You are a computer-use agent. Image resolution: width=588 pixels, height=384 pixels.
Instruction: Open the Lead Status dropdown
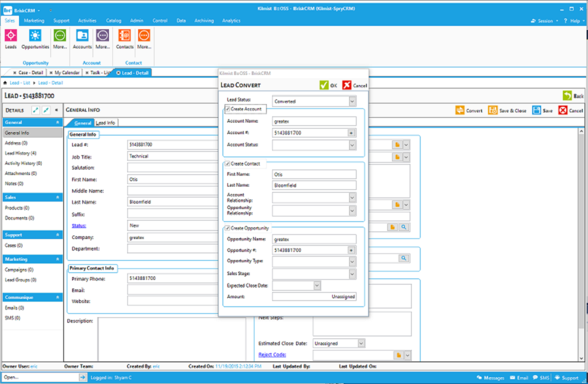(352, 101)
